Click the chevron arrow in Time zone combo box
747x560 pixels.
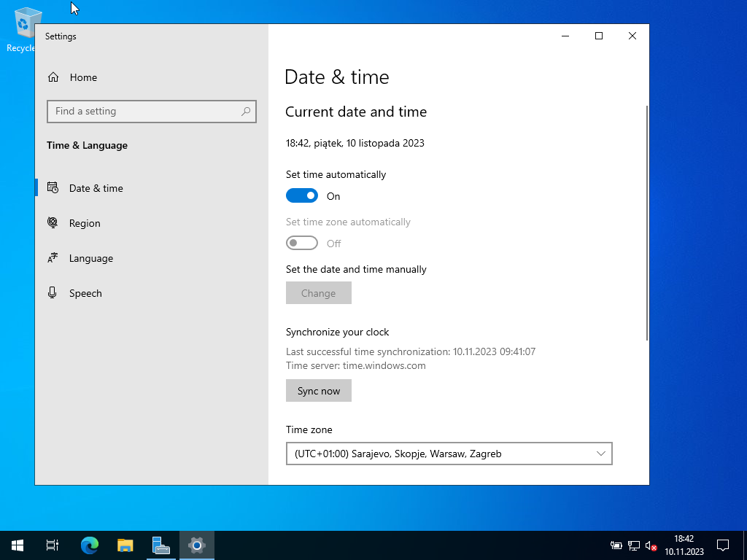tap(601, 454)
